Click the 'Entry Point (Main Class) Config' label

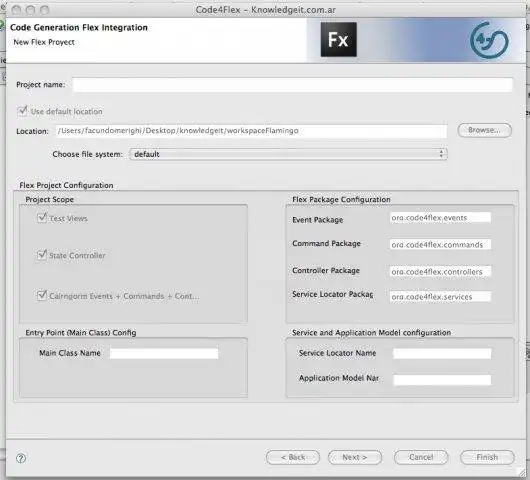pos(81,333)
